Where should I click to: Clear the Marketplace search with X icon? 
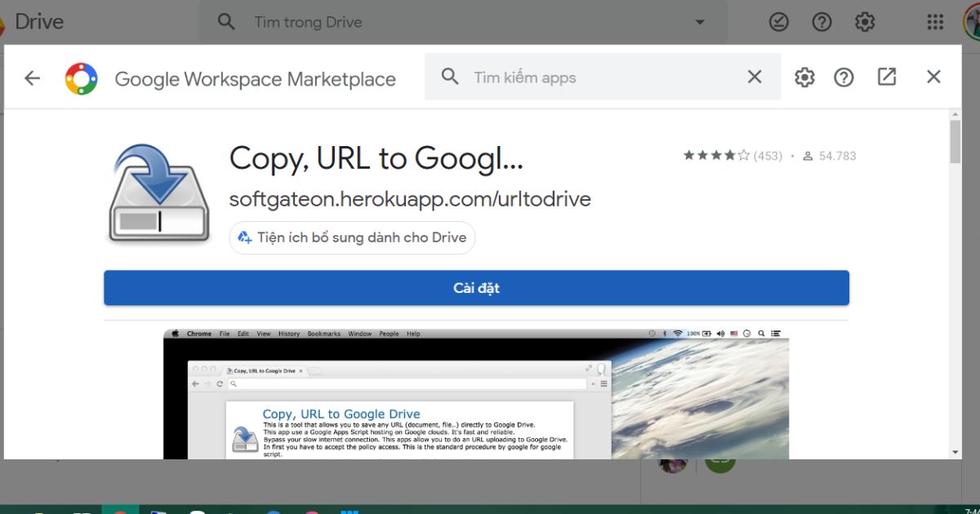754,77
